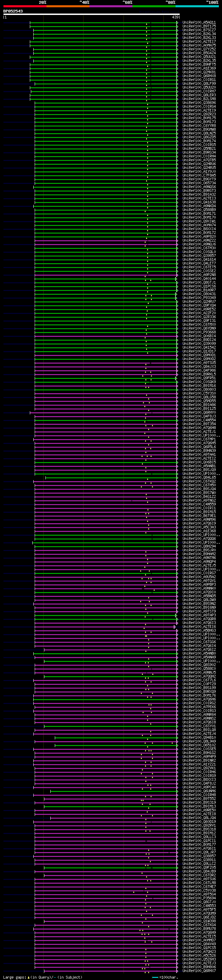Select hit UniRef100_Q2R336

click(199, 316)
